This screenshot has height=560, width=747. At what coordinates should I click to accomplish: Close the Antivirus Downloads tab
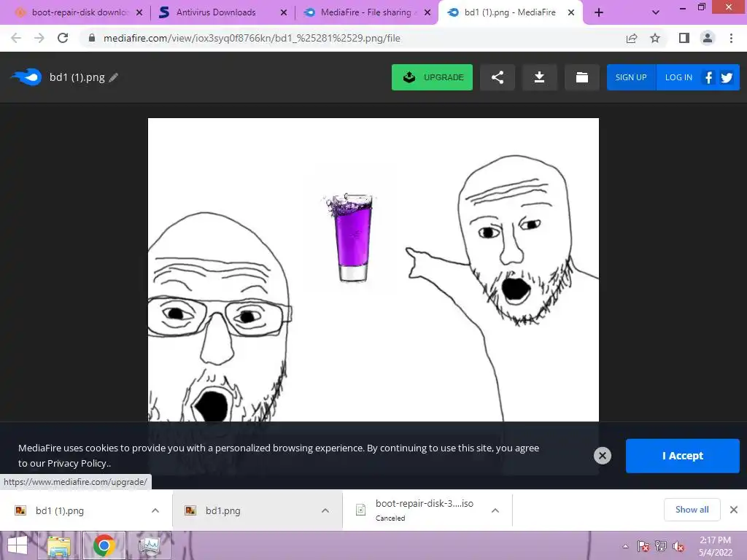(x=284, y=12)
